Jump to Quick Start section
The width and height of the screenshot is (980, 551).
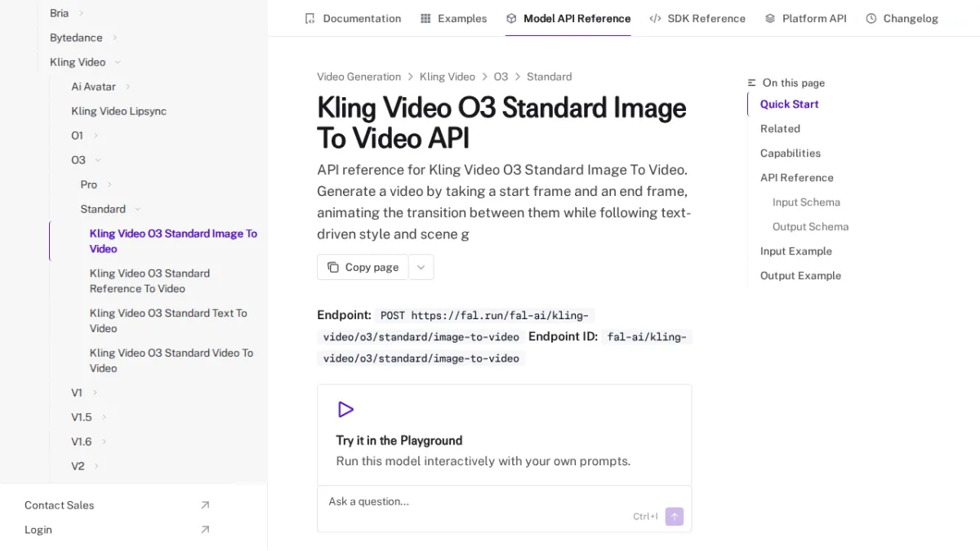(x=790, y=104)
